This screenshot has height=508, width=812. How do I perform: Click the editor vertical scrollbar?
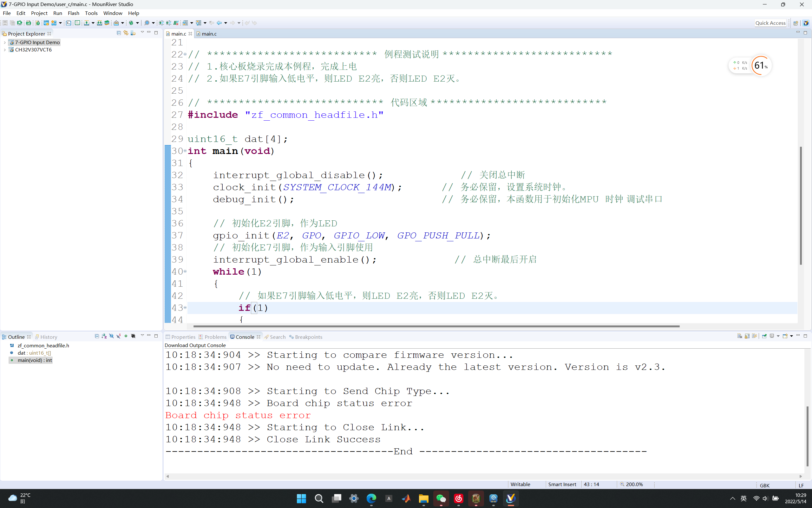click(801, 206)
